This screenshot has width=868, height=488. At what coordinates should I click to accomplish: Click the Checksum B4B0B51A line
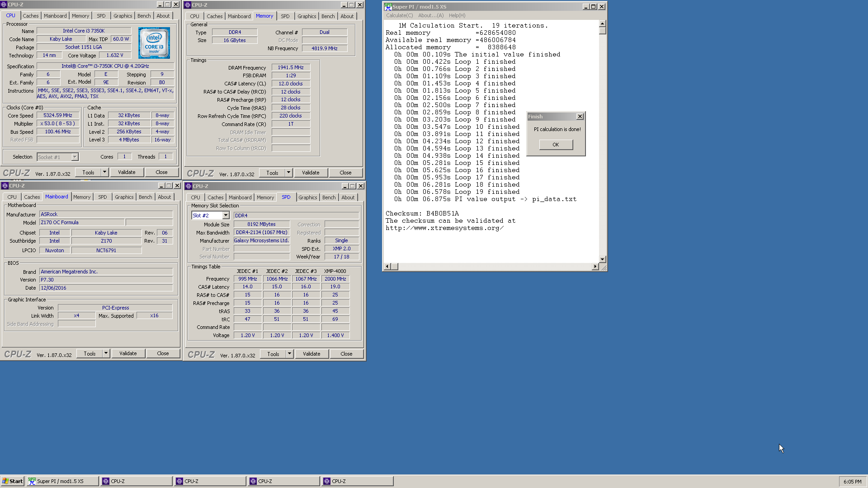point(422,214)
